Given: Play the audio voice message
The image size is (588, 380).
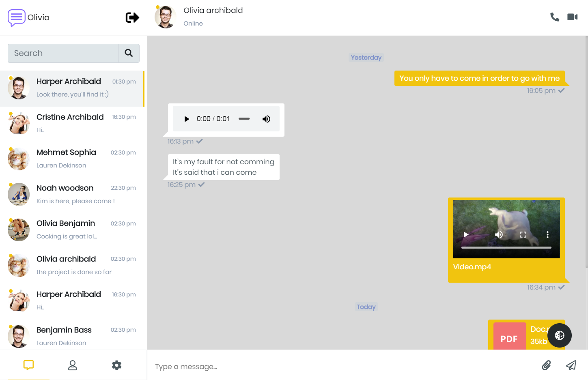Looking at the screenshot, I should pyautogui.click(x=187, y=119).
